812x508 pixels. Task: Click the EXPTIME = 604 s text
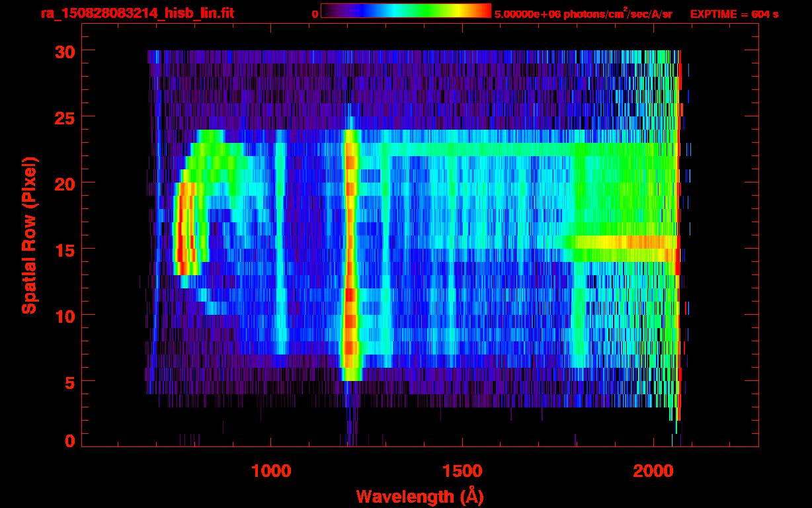[734, 14]
